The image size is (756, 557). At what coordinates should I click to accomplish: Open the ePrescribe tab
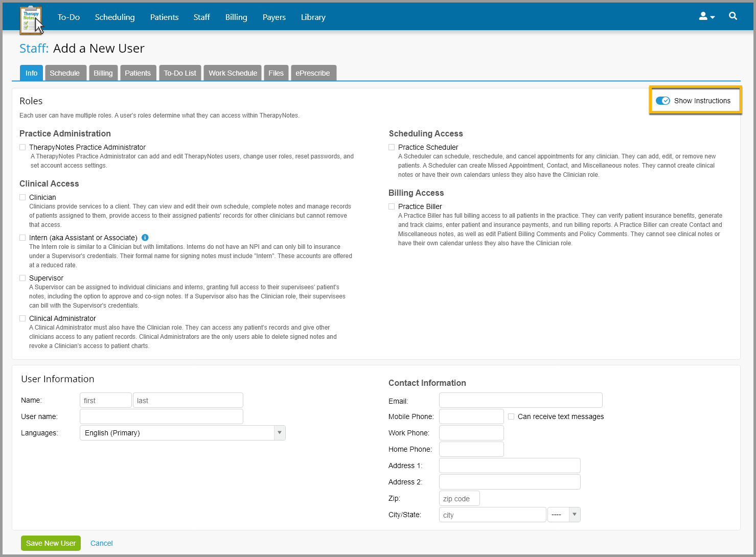[x=313, y=73]
